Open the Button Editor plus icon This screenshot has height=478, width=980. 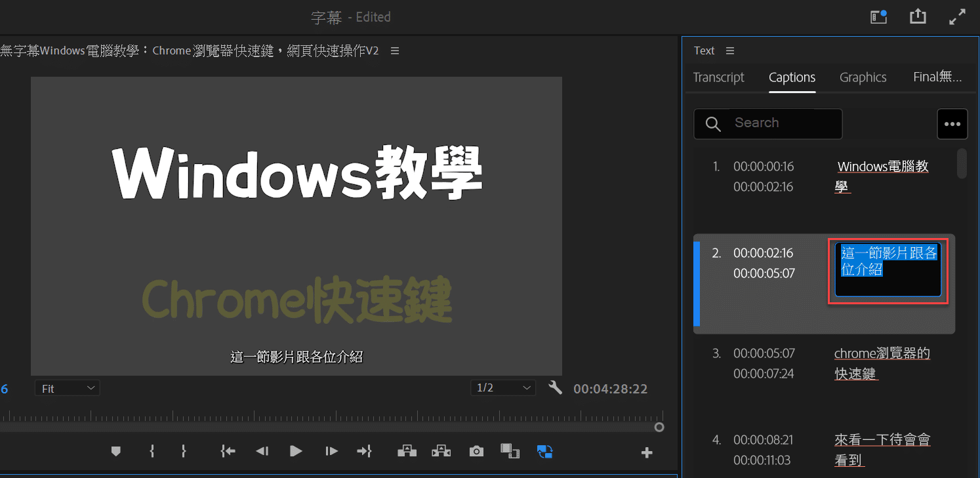tap(647, 452)
